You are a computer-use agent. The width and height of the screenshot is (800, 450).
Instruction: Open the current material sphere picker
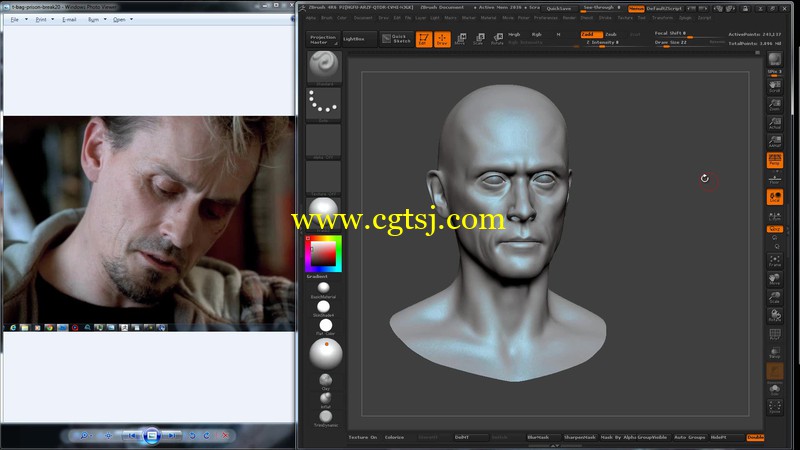click(x=324, y=212)
